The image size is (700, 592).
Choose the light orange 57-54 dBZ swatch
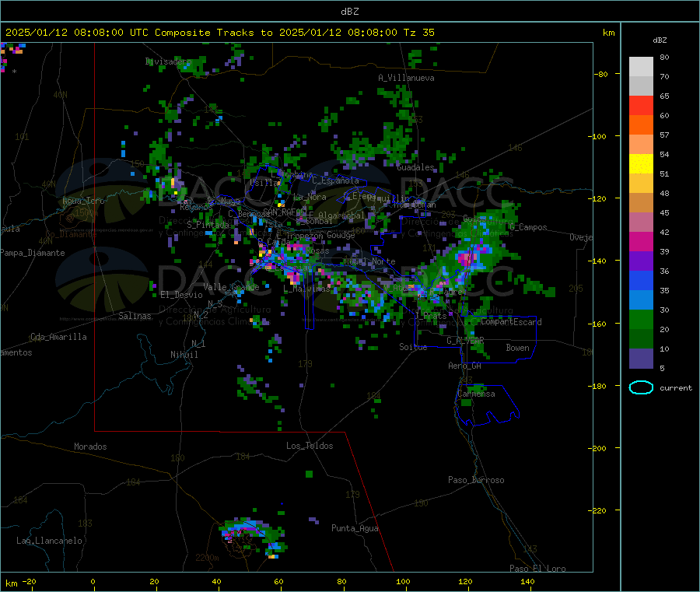coord(641,145)
